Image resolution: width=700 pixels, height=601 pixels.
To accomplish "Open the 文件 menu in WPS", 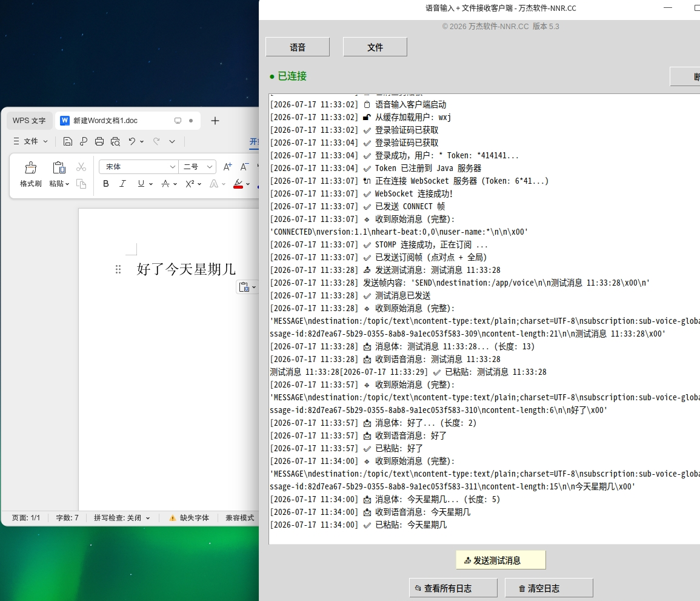I will [30, 141].
